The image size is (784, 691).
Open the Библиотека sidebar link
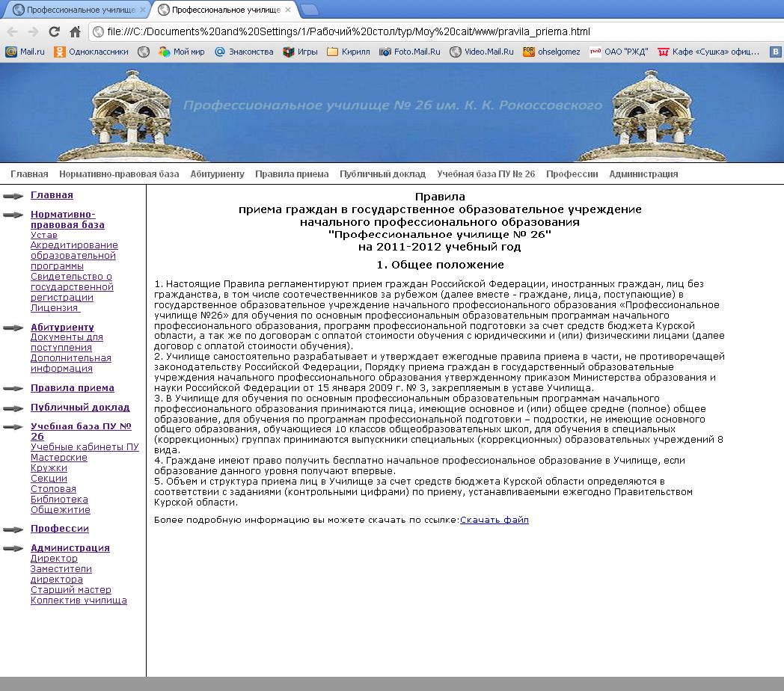coord(60,500)
